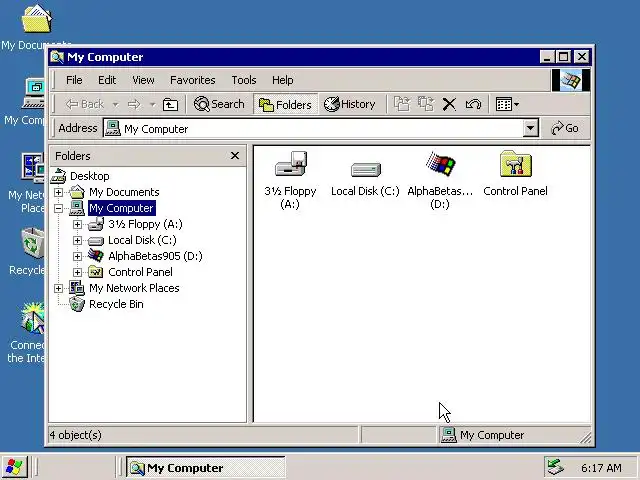Viewport: 640px width, 480px height.
Task: Open the History pane
Action: 350,104
